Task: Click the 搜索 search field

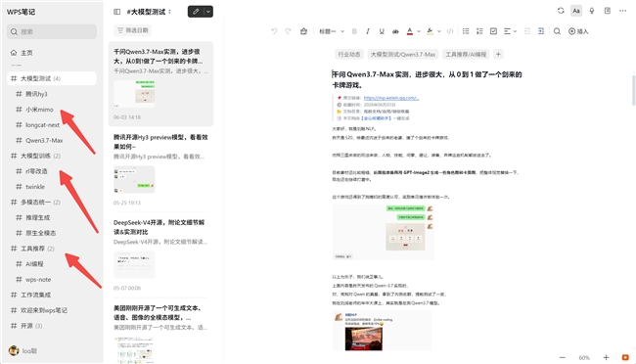Action: tap(52, 31)
